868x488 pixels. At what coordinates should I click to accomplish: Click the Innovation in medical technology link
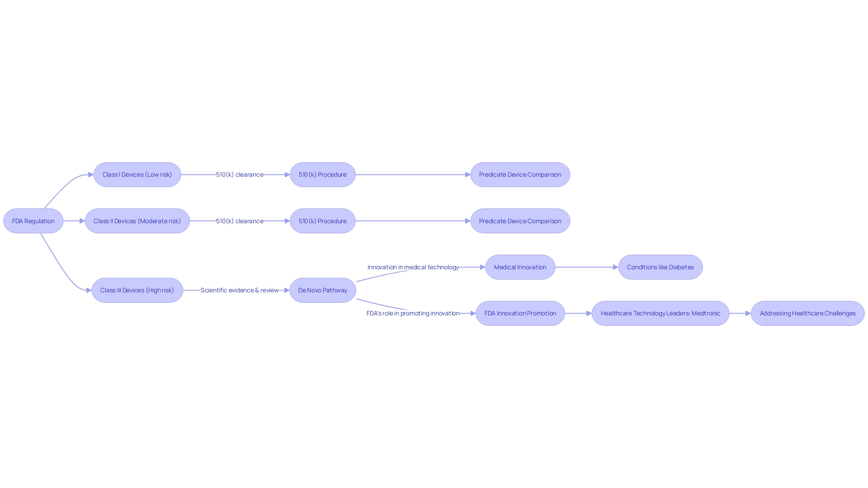414,266
